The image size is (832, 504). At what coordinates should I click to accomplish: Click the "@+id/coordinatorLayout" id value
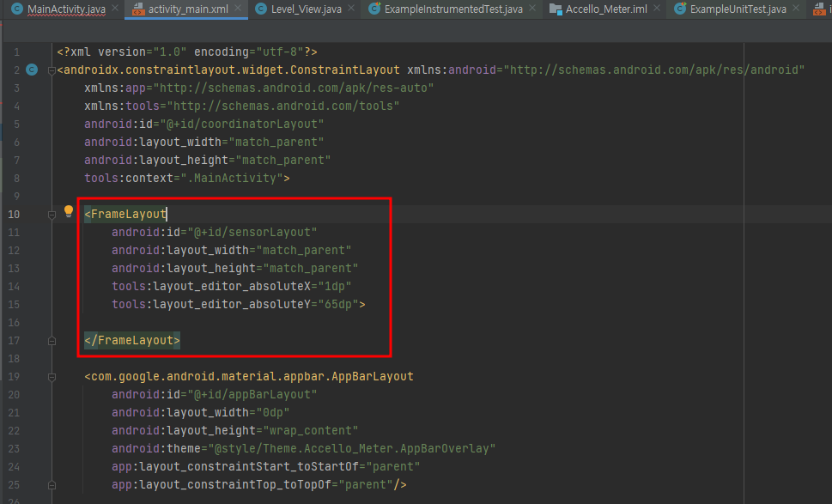point(241,124)
